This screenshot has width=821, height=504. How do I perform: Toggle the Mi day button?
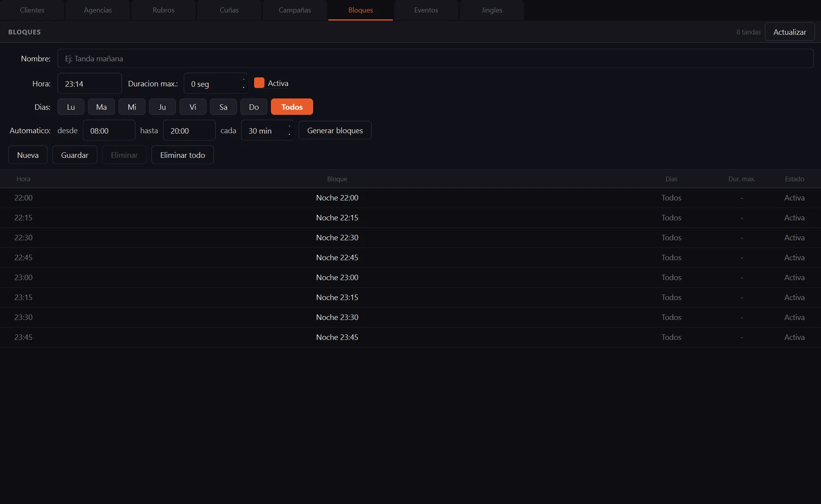pyautogui.click(x=132, y=107)
